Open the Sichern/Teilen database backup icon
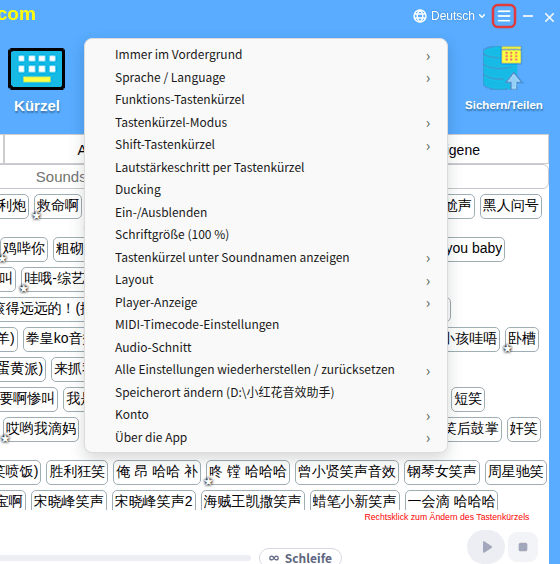 coord(503,68)
